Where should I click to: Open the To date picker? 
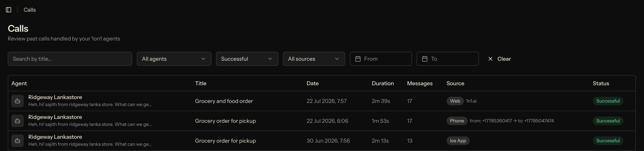(448, 59)
